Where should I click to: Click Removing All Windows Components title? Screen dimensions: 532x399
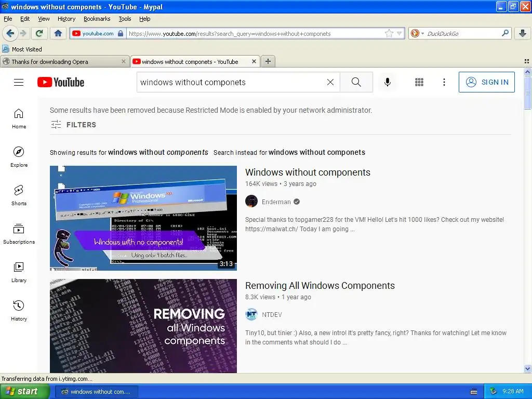click(x=320, y=286)
